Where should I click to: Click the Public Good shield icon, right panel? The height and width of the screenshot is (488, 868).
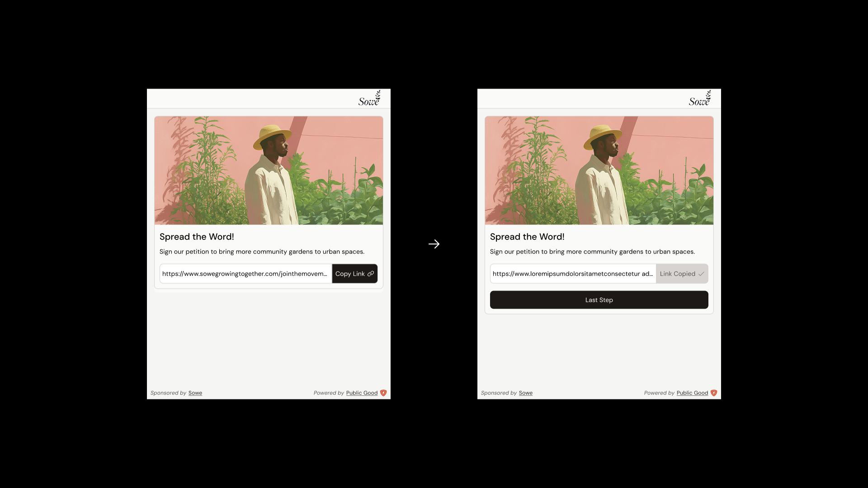tap(714, 393)
